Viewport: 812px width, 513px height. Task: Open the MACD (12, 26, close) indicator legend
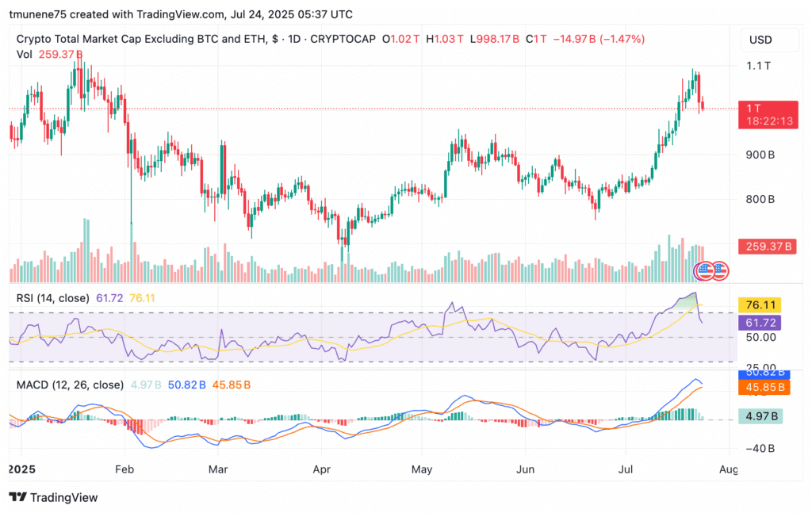70,385
